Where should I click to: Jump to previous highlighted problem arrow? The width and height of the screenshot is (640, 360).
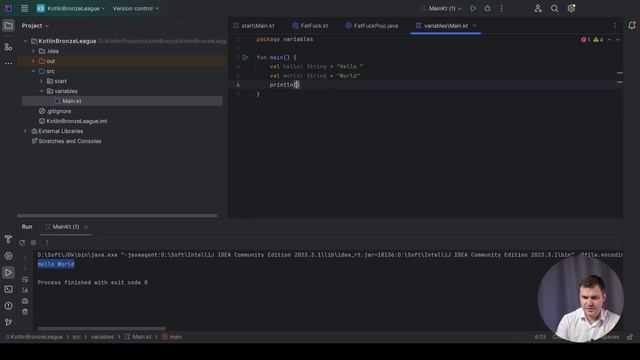pos(609,40)
